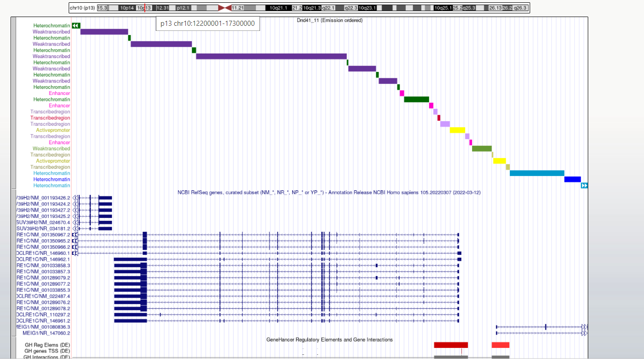Image resolution: width=644 pixels, height=359 pixels.
Task: Jump to band p12.1 on the ideogram
Action: pos(183,8)
